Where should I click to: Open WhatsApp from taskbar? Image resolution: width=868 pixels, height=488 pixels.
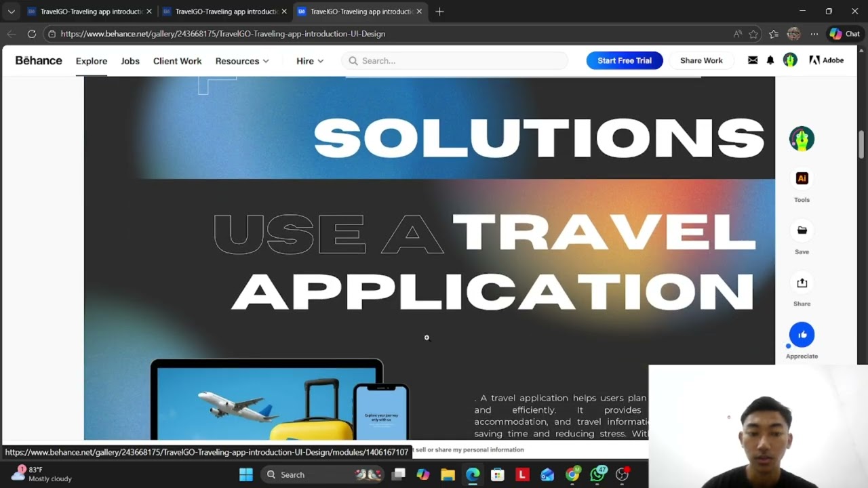(x=597, y=474)
